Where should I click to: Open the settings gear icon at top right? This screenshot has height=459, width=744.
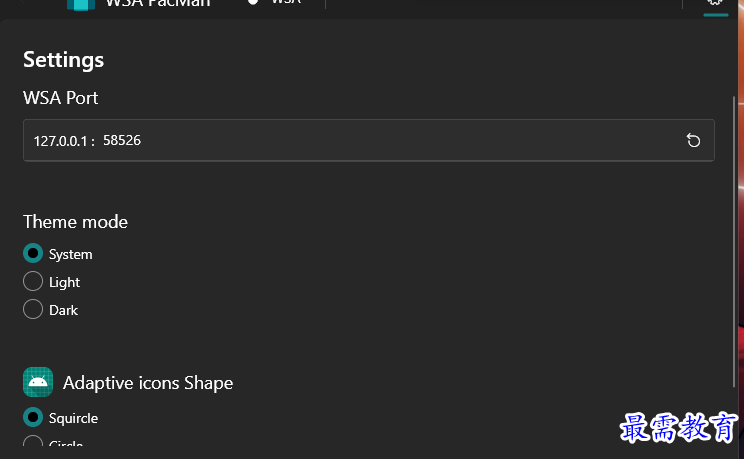click(x=716, y=2)
